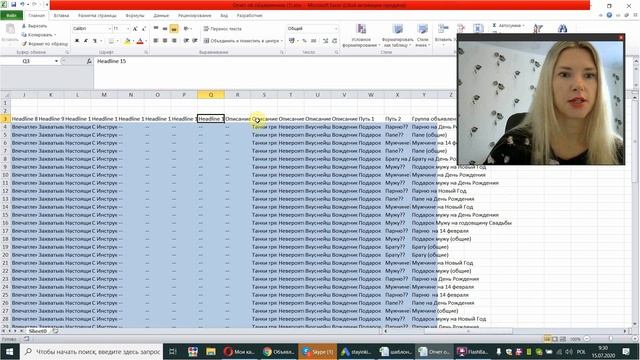The width and height of the screenshot is (640, 360).
Task: Click the insert function fx button
Action: click(89, 61)
